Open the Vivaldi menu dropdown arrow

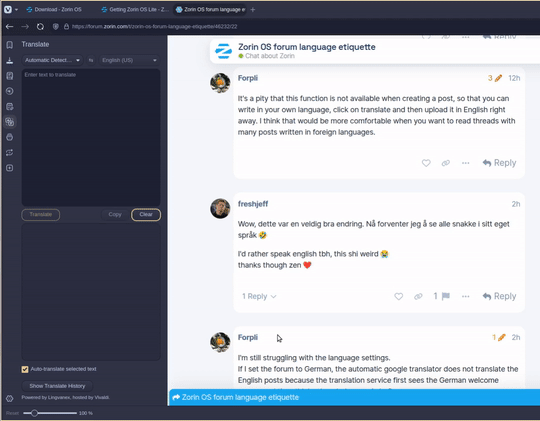[16, 10]
